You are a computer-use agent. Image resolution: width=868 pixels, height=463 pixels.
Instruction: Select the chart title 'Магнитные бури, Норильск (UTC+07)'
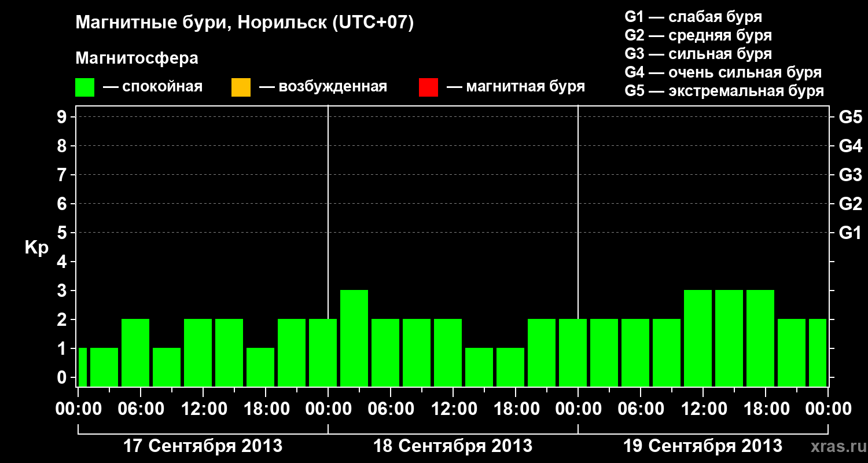click(245, 23)
